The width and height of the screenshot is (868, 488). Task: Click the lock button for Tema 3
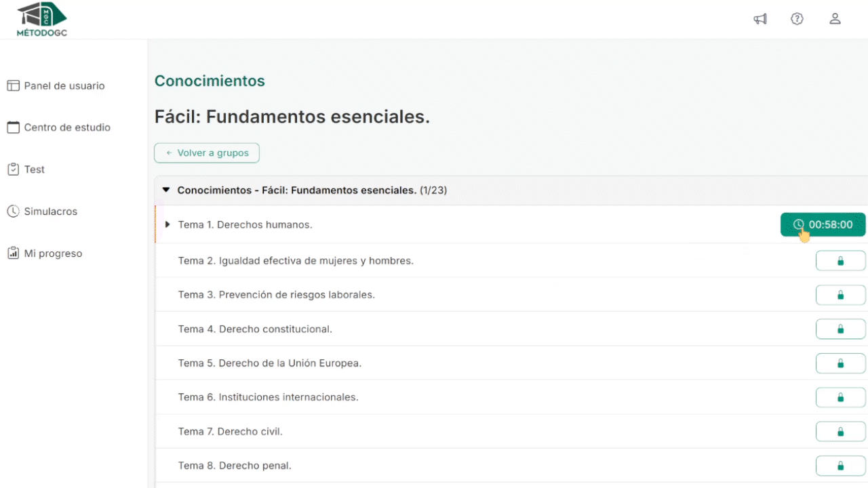840,295
